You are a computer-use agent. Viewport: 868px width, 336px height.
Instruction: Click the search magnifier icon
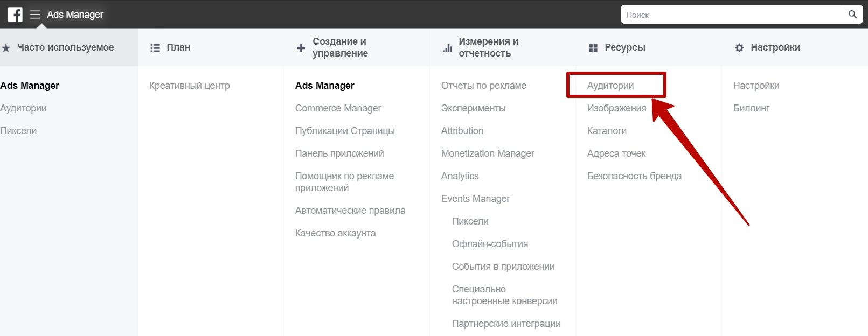(852, 15)
